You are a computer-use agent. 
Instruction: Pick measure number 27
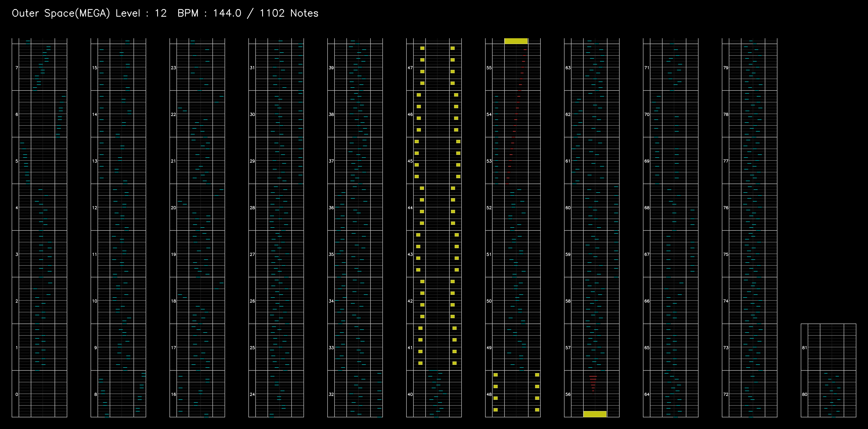(252, 254)
